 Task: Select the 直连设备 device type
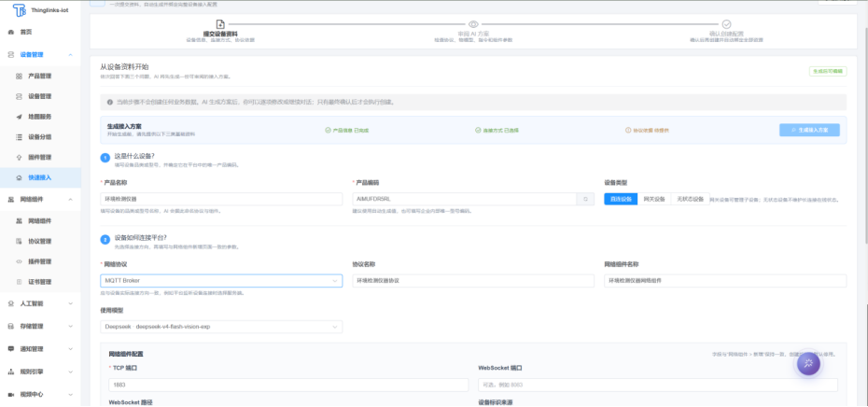pyautogui.click(x=621, y=200)
